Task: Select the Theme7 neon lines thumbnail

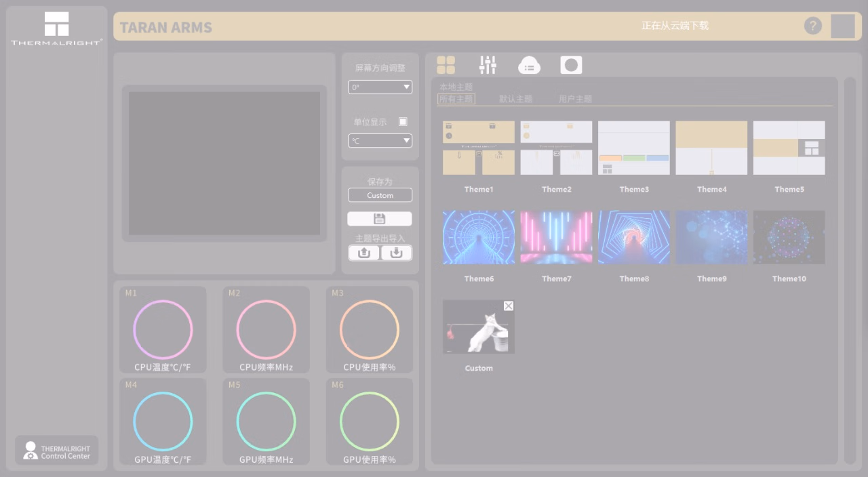Action: coord(556,237)
